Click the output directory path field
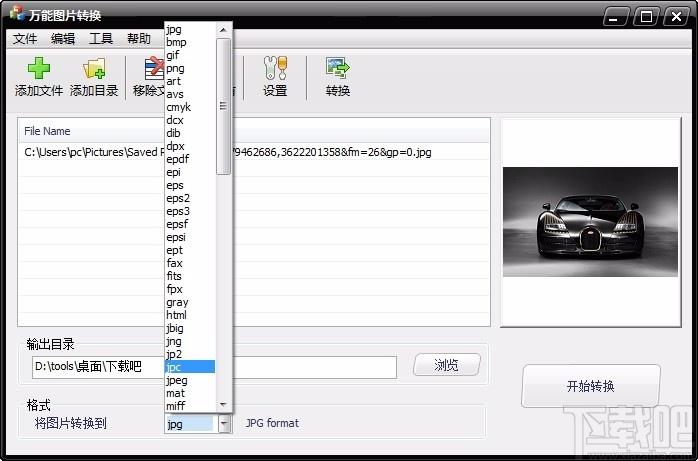The image size is (698, 461). [214, 367]
